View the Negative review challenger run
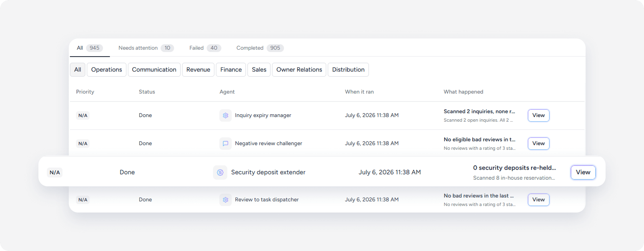The height and width of the screenshot is (251, 644). pyautogui.click(x=539, y=144)
